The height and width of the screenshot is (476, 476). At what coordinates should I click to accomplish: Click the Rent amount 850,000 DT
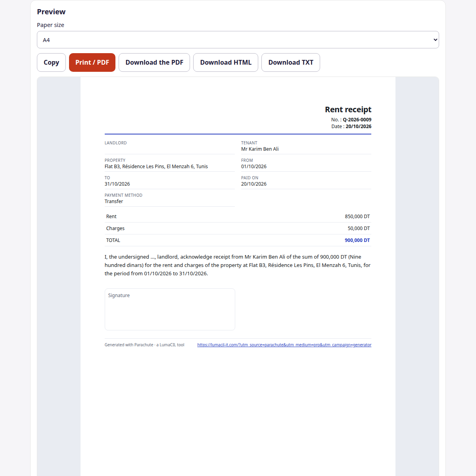[x=357, y=217]
